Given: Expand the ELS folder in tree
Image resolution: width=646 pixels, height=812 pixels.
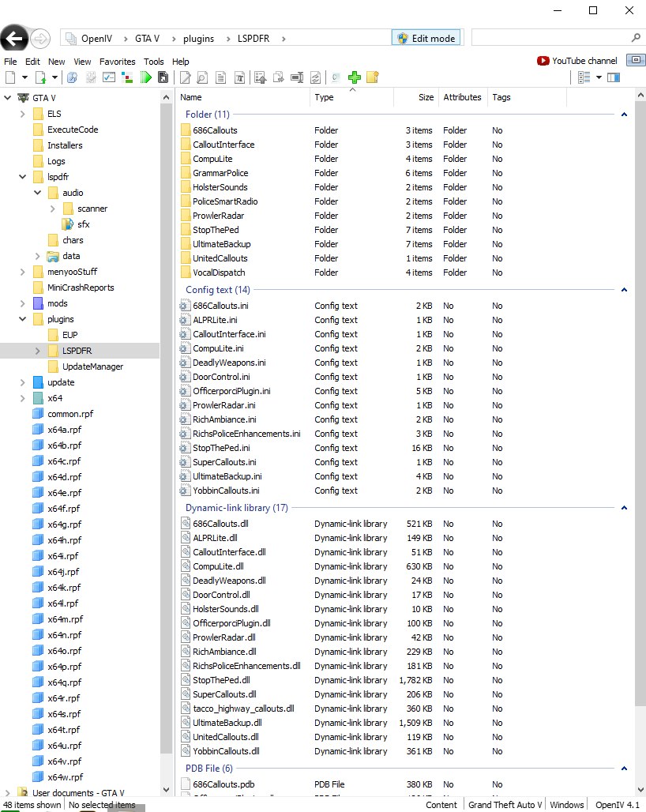Looking at the screenshot, I should pyautogui.click(x=22, y=114).
